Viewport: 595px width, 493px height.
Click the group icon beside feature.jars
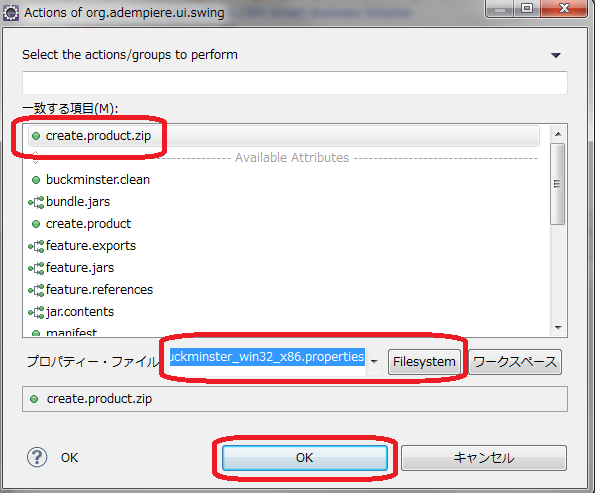(x=36, y=268)
